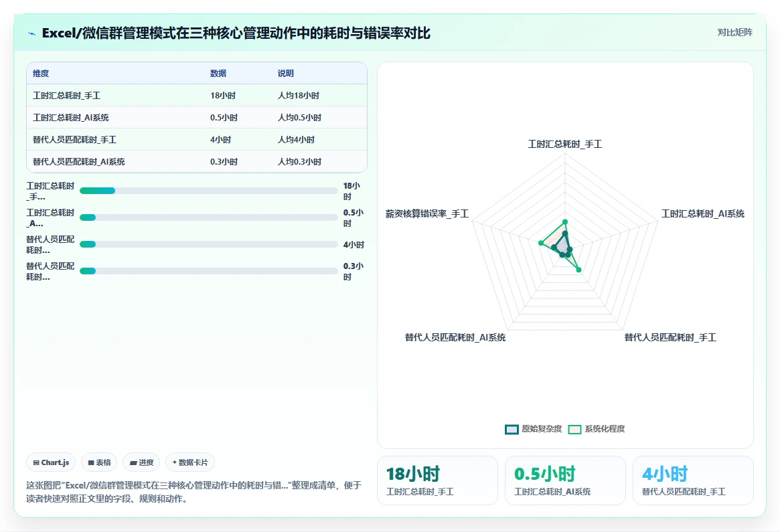Toggle the 系统化程度 legend swatch

point(574,429)
